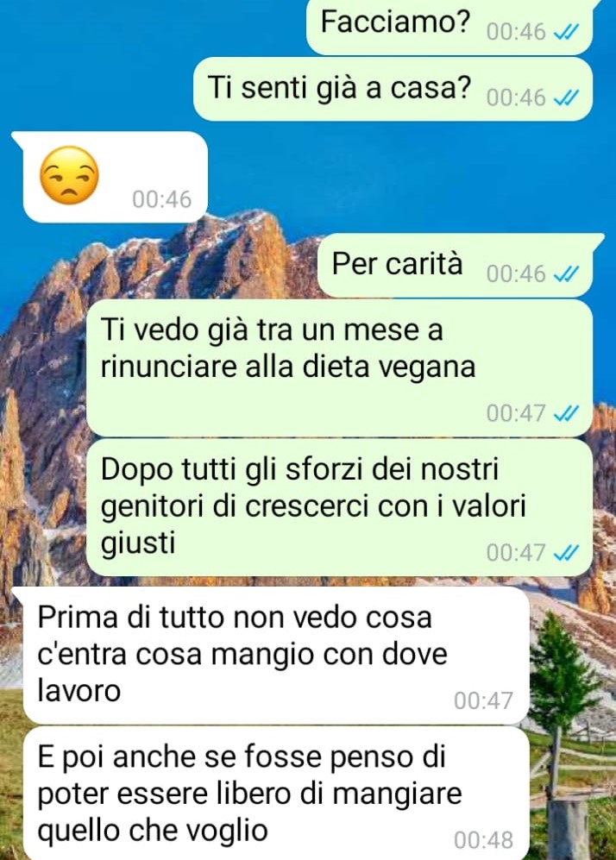Tap read receipt checkmarks on 'Facciamo?' message
The image size is (616, 860).
(x=566, y=33)
